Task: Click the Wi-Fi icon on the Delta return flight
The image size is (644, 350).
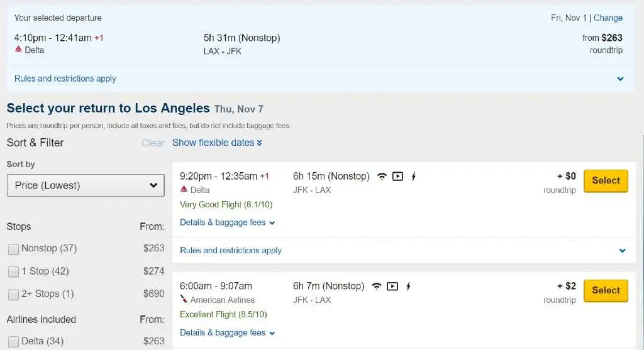Action: [382, 177]
